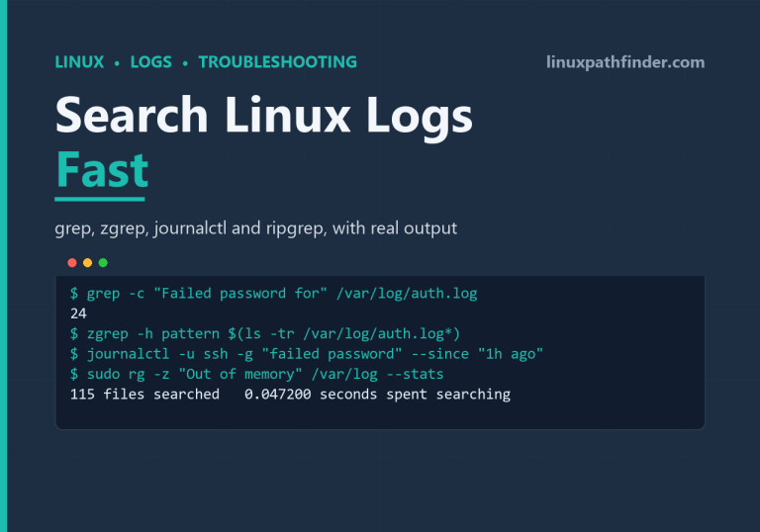Select the grep -c 'Failed password for' command
760x532 pixels.
[x=274, y=294]
